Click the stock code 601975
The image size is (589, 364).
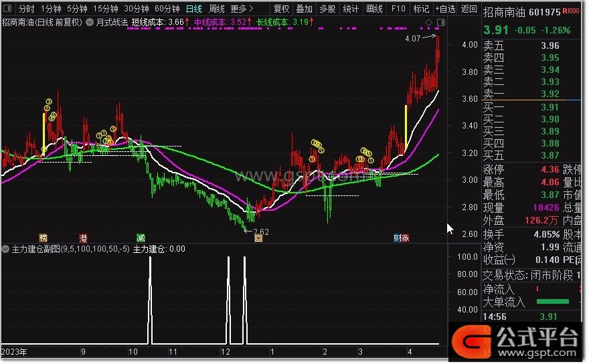point(545,12)
